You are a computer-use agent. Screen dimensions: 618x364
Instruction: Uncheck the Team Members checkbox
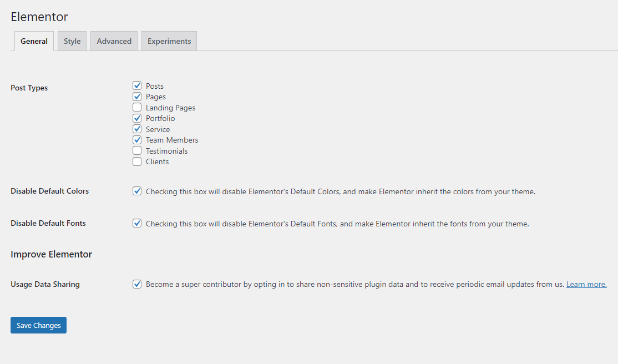[137, 140]
